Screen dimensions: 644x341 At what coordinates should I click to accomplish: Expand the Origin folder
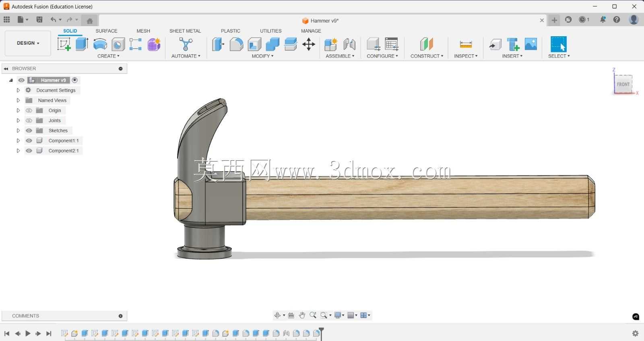pyautogui.click(x=18, y=110)
